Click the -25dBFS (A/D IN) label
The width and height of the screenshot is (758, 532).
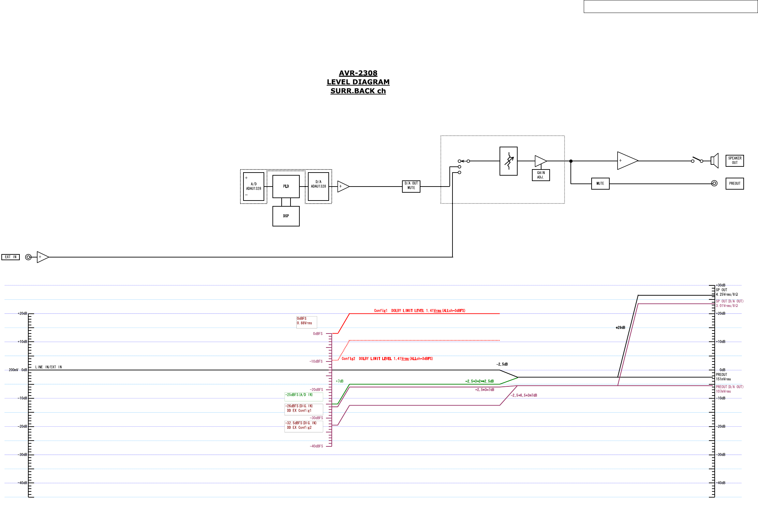click(303, 397)
